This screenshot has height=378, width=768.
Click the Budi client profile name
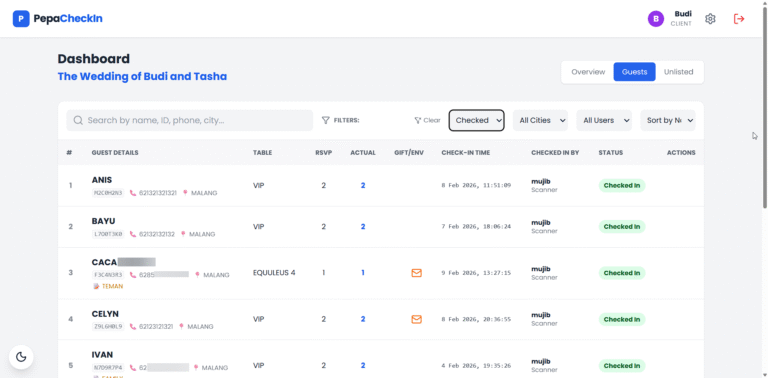[x=683, y=14]
